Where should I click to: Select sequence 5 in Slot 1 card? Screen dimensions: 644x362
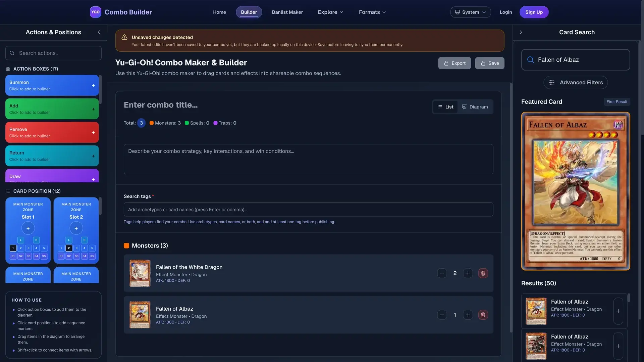point(44,248)
